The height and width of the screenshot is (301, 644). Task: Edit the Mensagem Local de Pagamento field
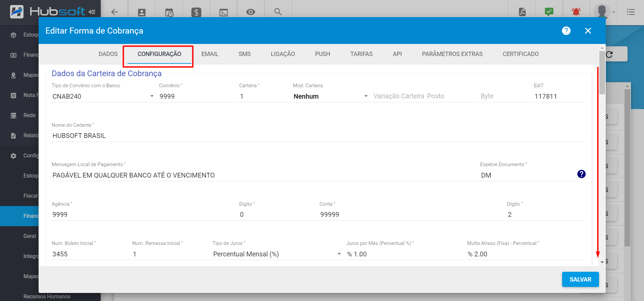point(265,175)
